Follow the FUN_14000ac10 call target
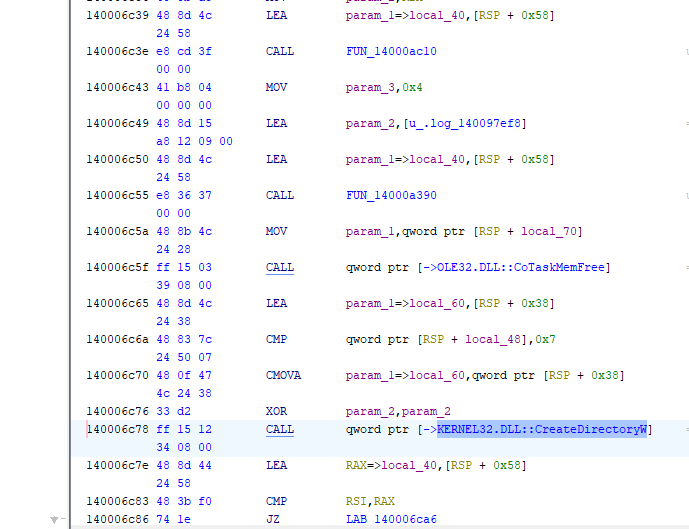This screenshot has width=689, height=529. click(x=391, y=51)
